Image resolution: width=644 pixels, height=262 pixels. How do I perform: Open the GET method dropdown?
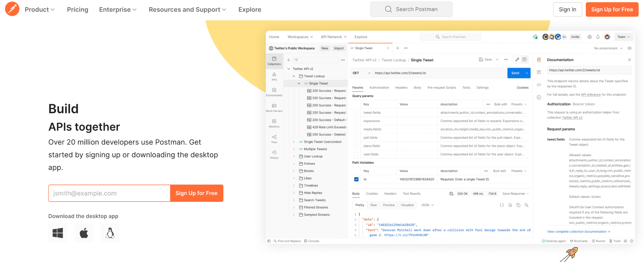(362, 73)
